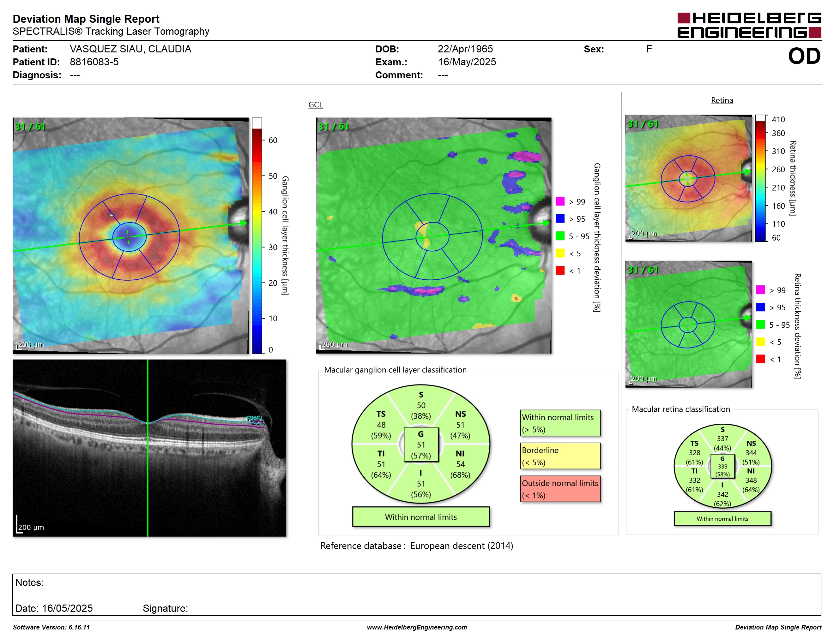Click Retina 'Within normal limits' result box
This screenshot has height=644, width=834.
[x=722, y=519]
